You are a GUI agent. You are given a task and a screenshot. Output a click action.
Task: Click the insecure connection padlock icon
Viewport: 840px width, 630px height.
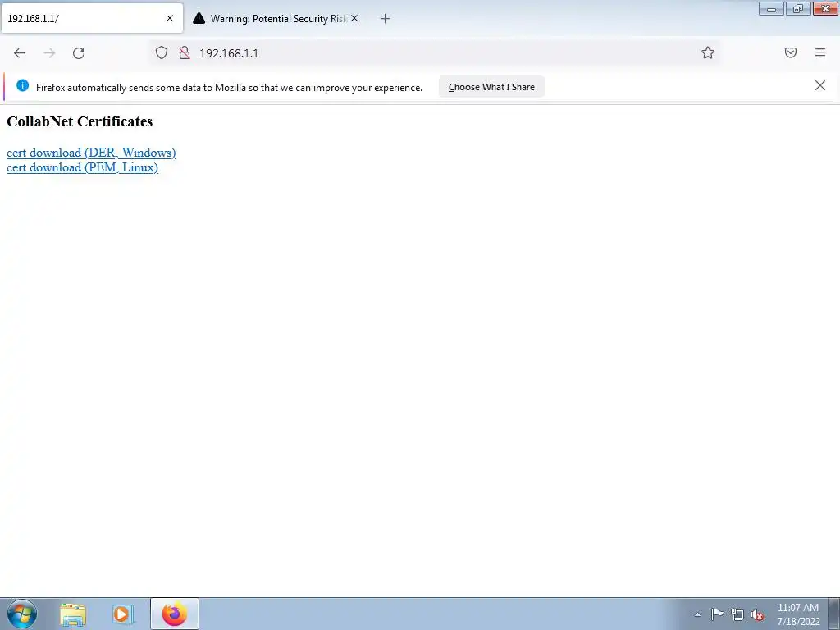coord(185,52)
